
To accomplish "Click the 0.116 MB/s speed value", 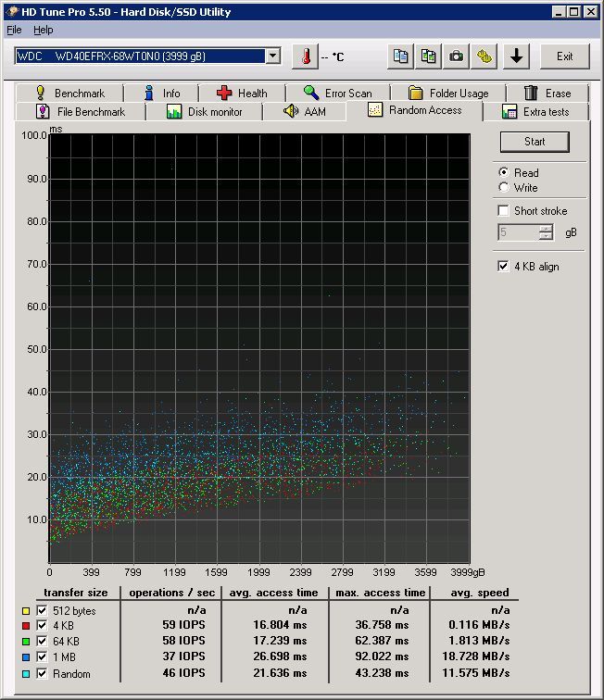I will click(x=479, y=625).
